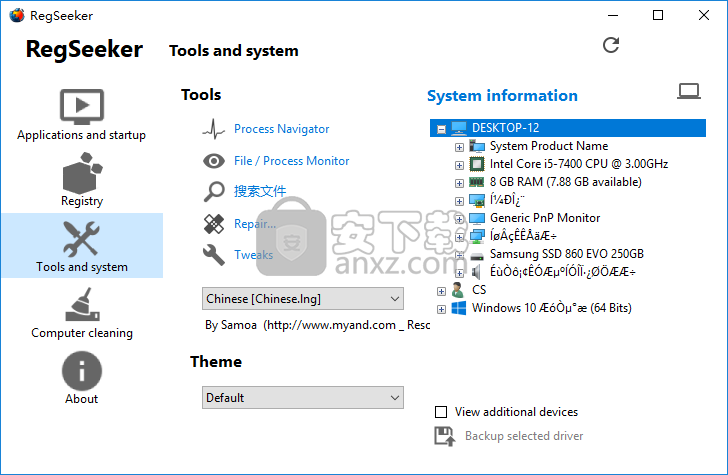Click the File / Process Monitor eye icon
This screenshot has height=475, width=728.
214,161
